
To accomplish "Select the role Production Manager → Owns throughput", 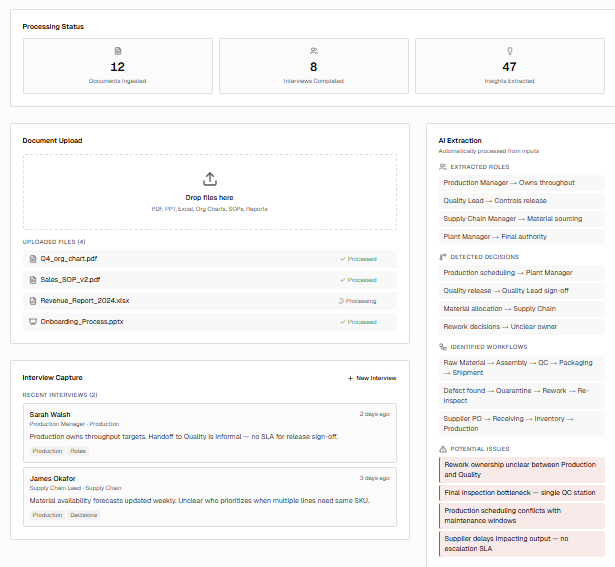I will pyautogui.click(x=522, y=183).
